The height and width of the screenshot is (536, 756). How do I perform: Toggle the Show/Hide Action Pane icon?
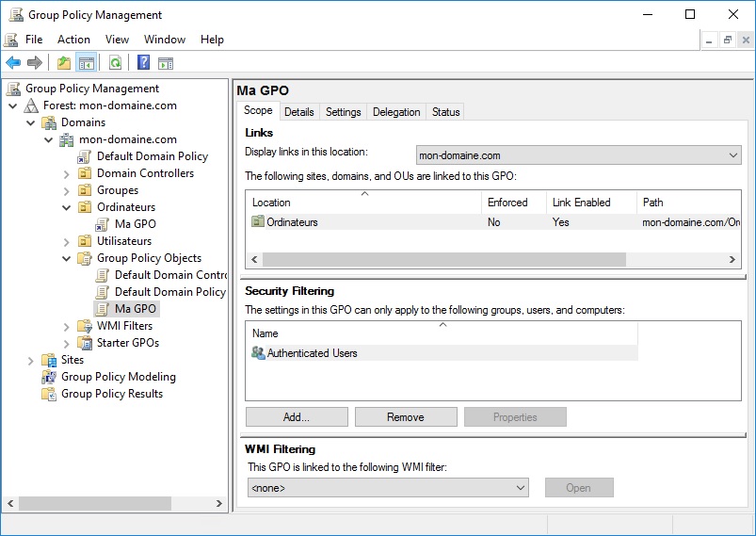click(166, 63)
